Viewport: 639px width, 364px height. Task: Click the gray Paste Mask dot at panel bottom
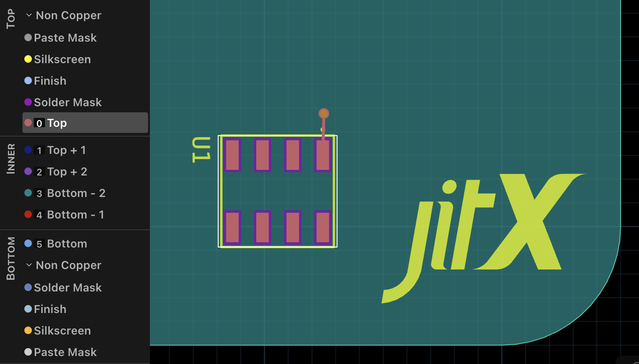click(29, 352)
